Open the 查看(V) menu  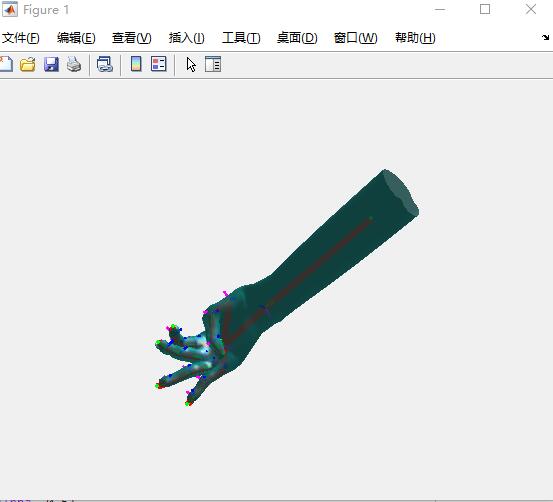click(x=132, y=38)
